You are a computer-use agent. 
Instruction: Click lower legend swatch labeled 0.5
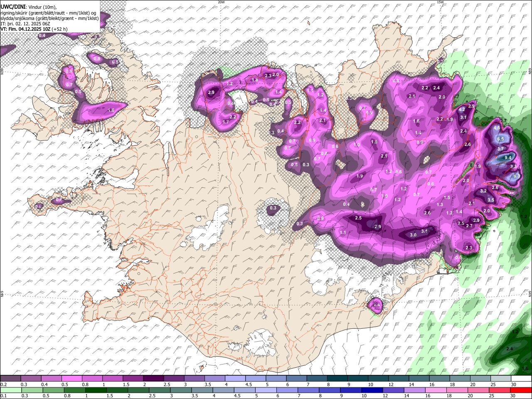pyautogui.click(x=53, y=390)
